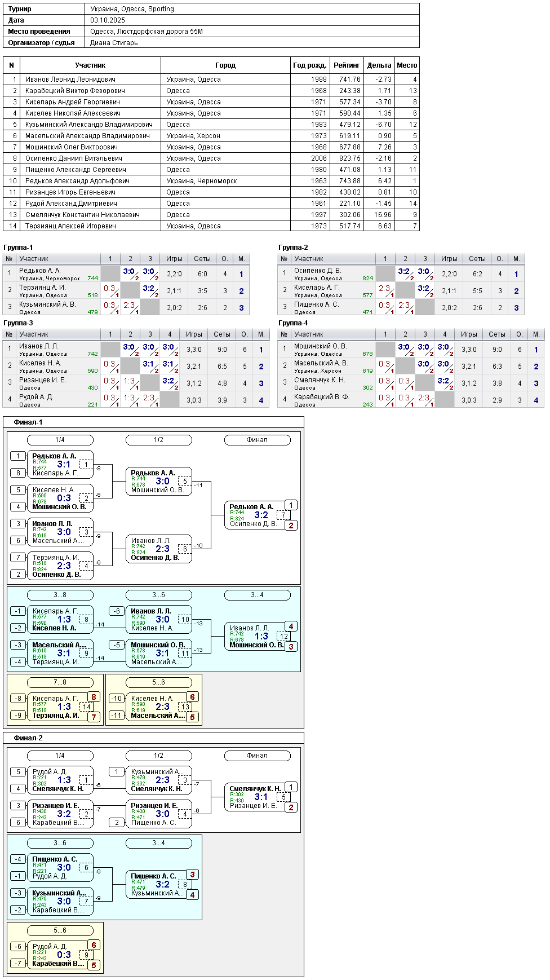Click the 'Дельта' column header

pyautogui.click(x=379, y=65)
